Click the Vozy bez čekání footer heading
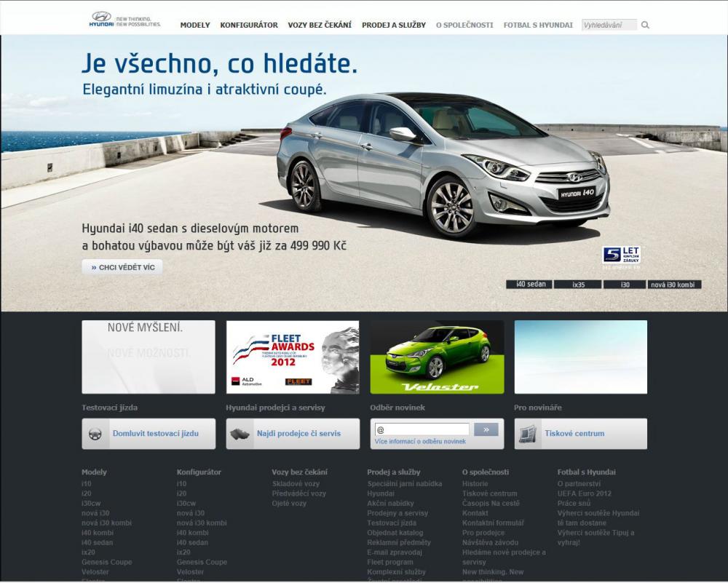Screen dimensions: 728x583 click(x=299, y=472)
